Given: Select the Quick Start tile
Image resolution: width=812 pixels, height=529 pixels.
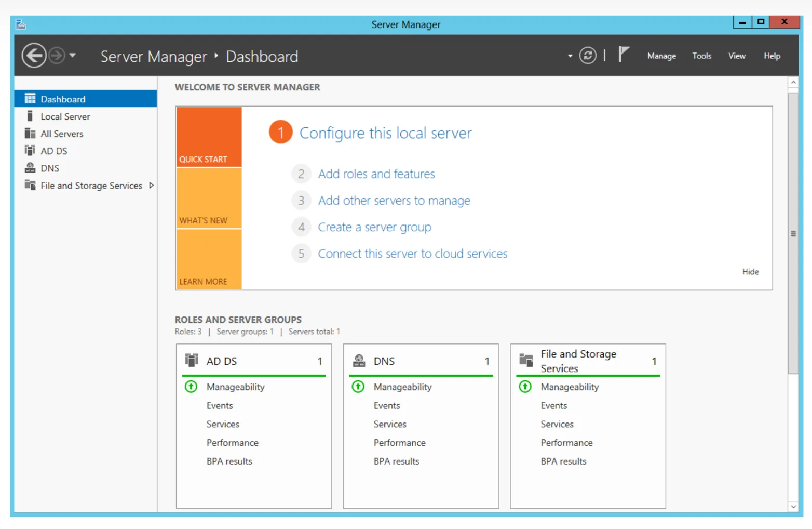Looking at the screenshot, I should tap(209, 137).
